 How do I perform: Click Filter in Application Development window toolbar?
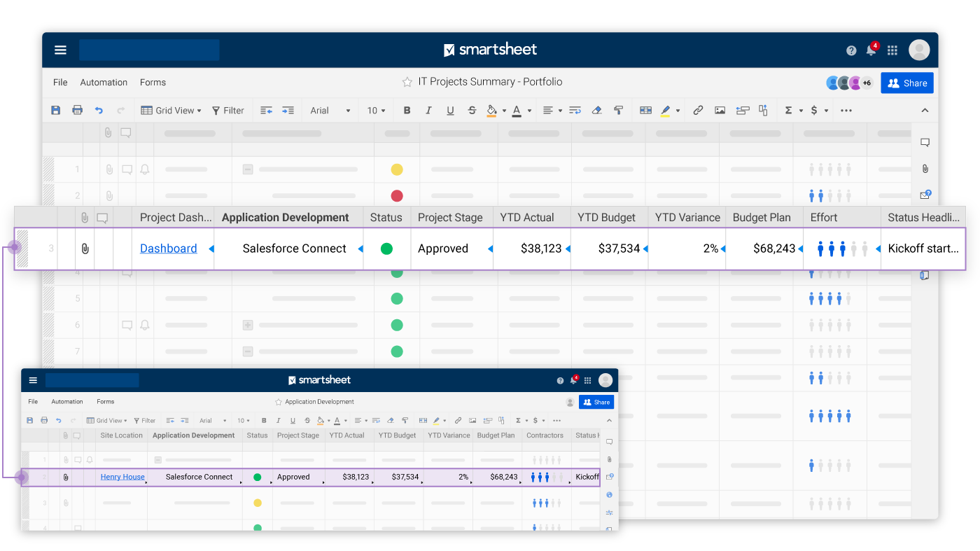[145, 421]
